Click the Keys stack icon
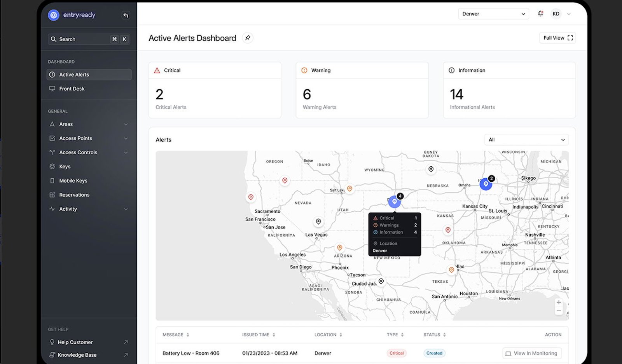Viewport: 622px width, 364px height. 52,166
